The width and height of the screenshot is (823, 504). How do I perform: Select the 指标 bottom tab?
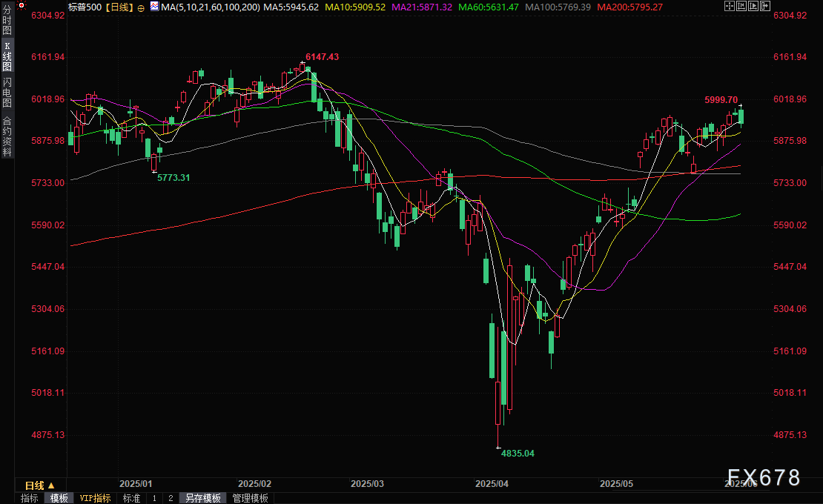[x=30, y=498]
